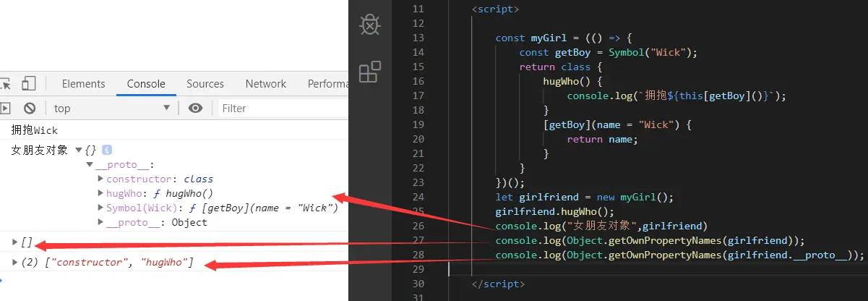
Task: Click the const myGirl declaration line
Action: (x=564, y=38)
